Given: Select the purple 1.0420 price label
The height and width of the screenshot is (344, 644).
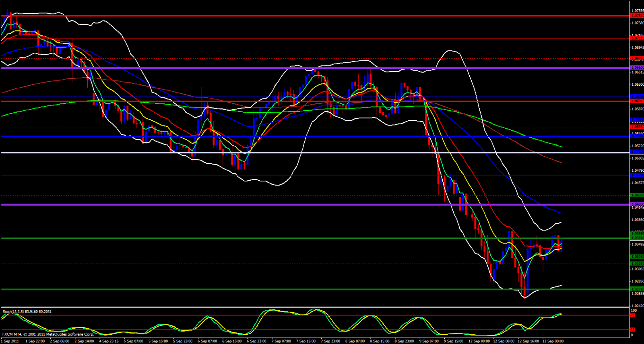Looking at the screenshot, I should tap(637, 204).
